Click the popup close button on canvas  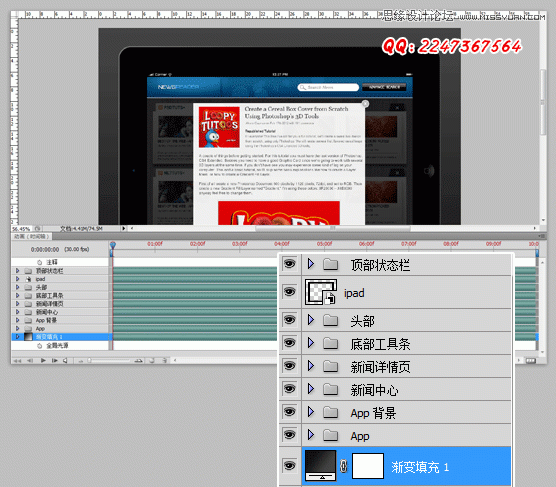point(365,104)
